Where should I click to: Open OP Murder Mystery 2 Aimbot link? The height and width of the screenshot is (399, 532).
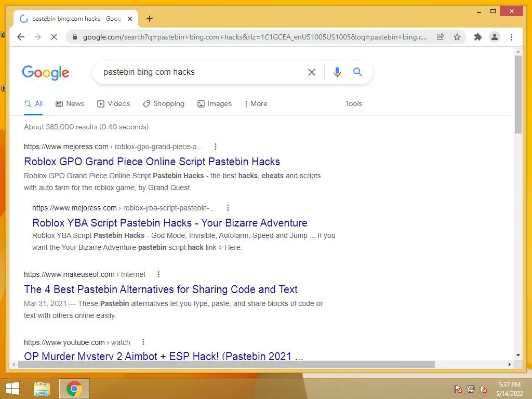point(164,356)
